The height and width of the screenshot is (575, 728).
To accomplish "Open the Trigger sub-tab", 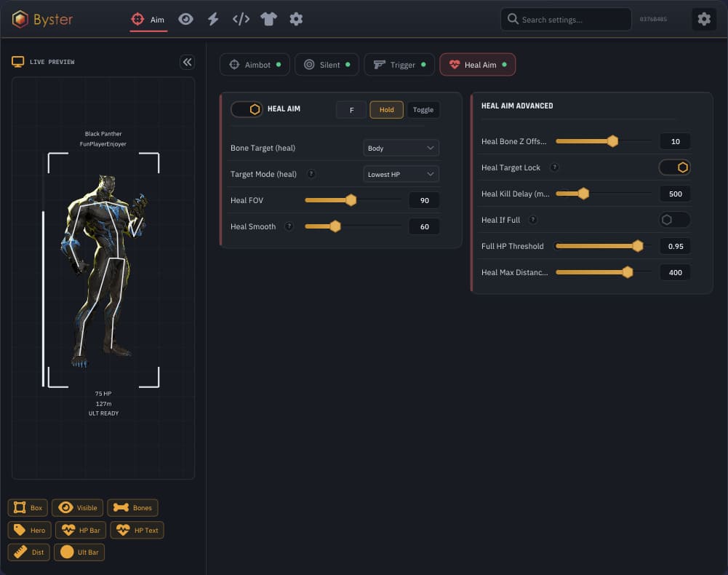I will tap(399, 65).
